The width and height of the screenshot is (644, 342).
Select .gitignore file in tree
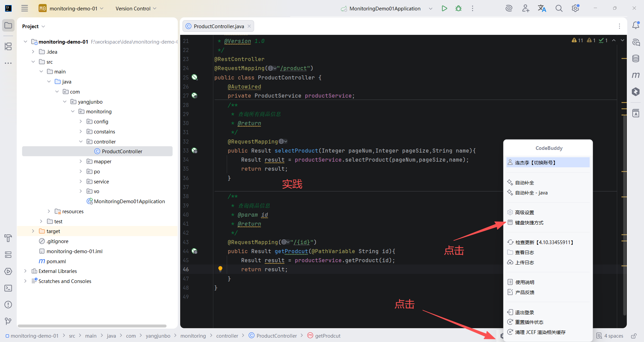54,241
